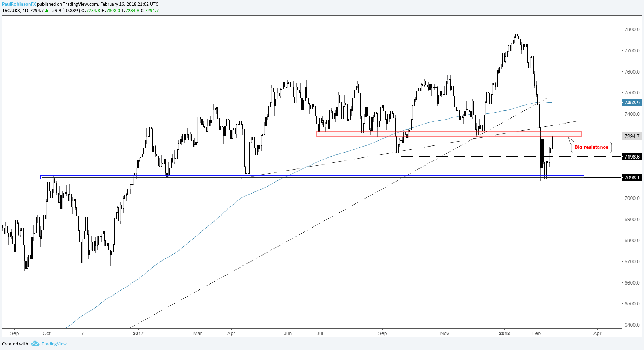Click the Jul time axis label
The height and width of the screenshot is (350, 644).
[320, 333]
